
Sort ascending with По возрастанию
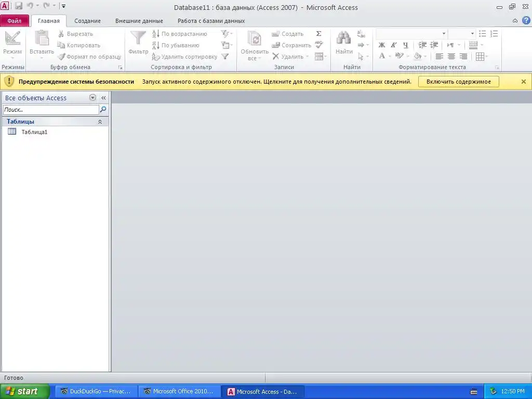179,34
